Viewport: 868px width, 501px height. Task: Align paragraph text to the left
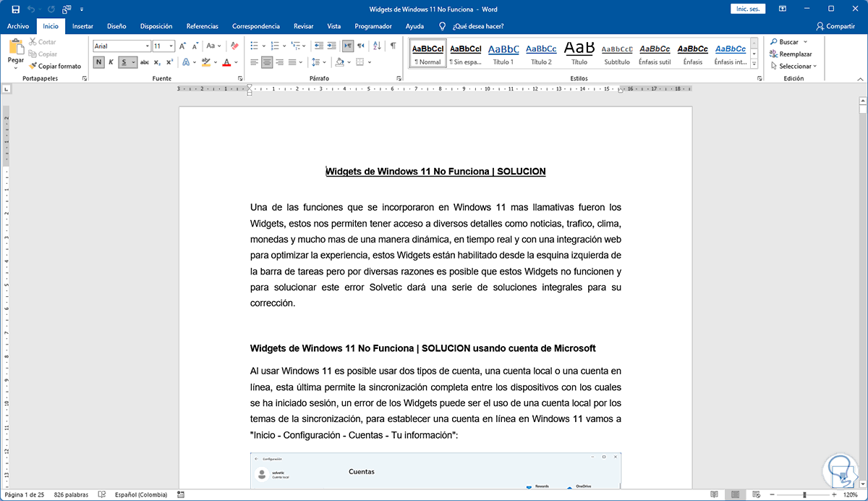coord(255,62)
